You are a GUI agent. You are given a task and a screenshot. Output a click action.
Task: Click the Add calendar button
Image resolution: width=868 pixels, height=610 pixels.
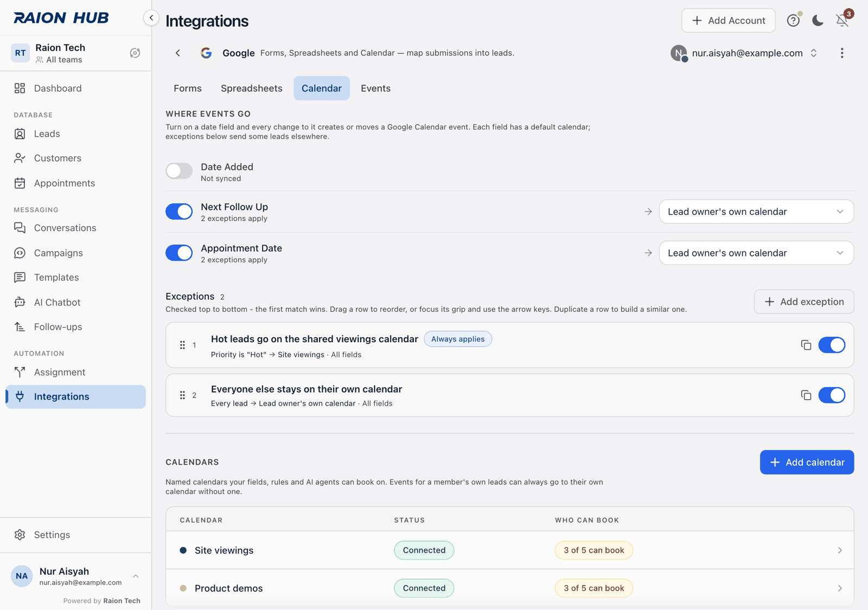click(x=807, y=463)
